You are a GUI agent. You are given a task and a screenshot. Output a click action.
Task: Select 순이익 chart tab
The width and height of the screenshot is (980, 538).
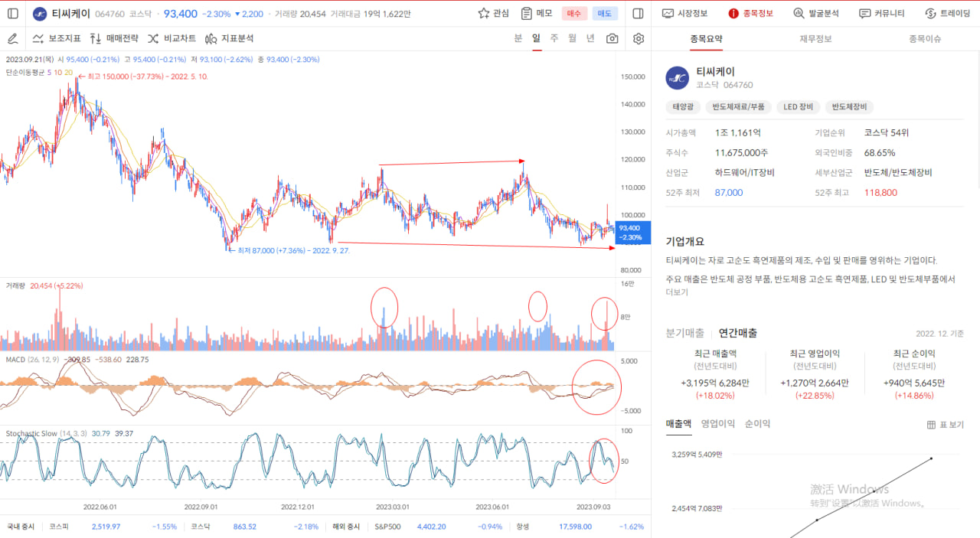pyautogui.click(x=757, y=423)
